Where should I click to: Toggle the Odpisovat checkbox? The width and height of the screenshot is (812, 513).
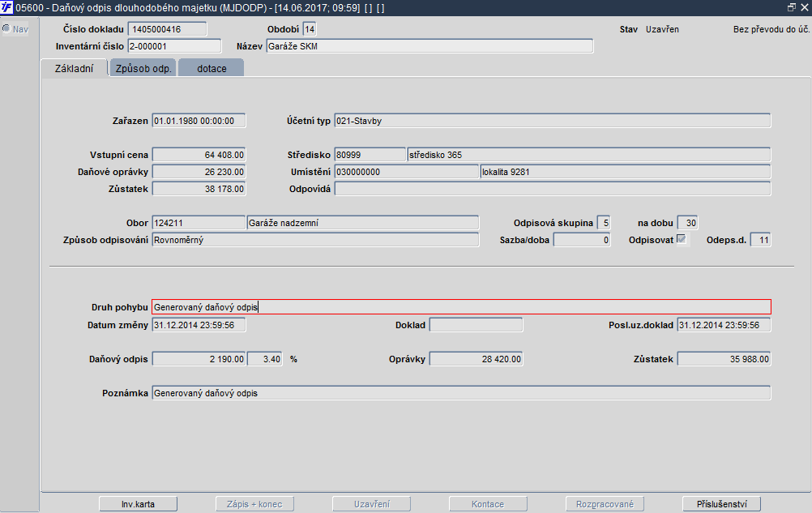(x=682, y=239)
